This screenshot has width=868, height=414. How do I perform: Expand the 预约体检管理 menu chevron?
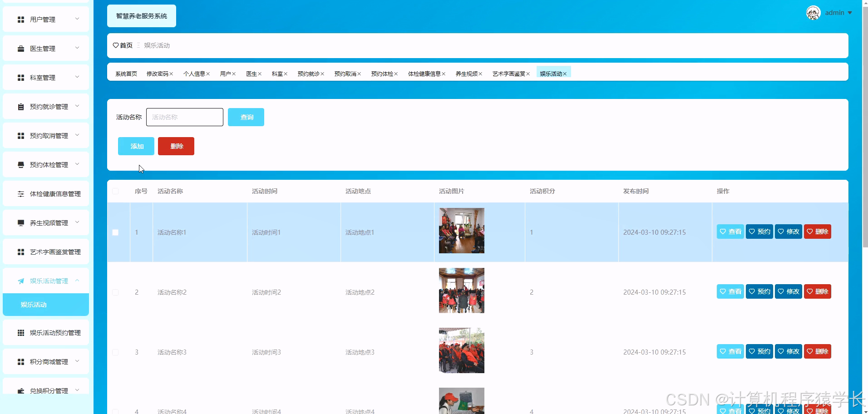(x=77, y=164)
